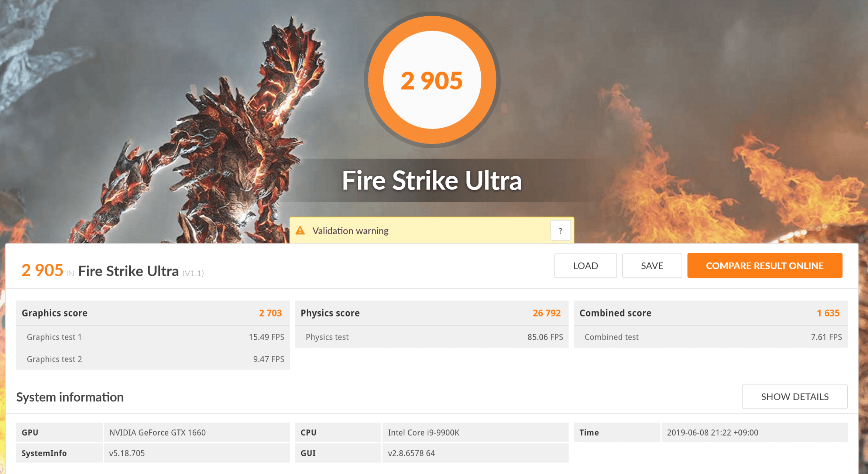Viewport: 868px width, 474px height.
Task: Click the Graphics test 1 row label
Action: (x=54, y=337)
